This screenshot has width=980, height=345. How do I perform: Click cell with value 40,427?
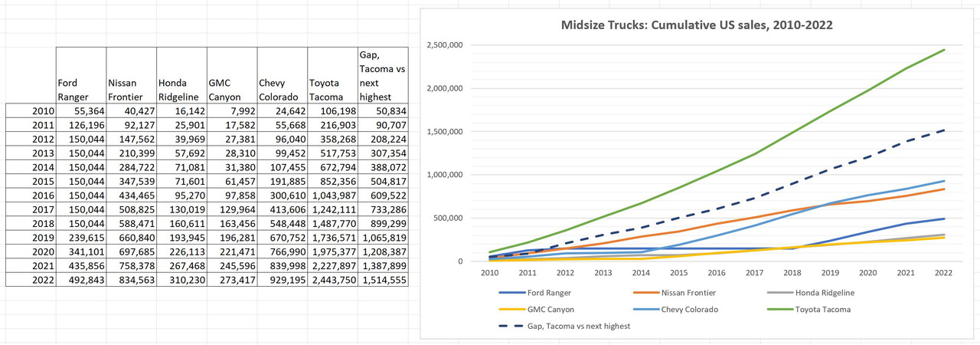(x=130, y=111)
